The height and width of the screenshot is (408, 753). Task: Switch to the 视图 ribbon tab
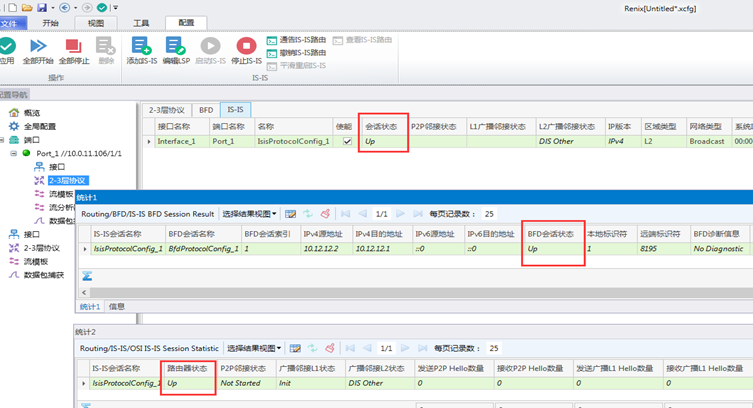coord(96,23)
